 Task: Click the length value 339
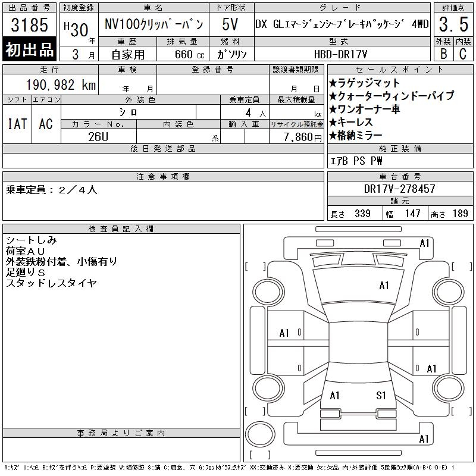coord(362,214)
